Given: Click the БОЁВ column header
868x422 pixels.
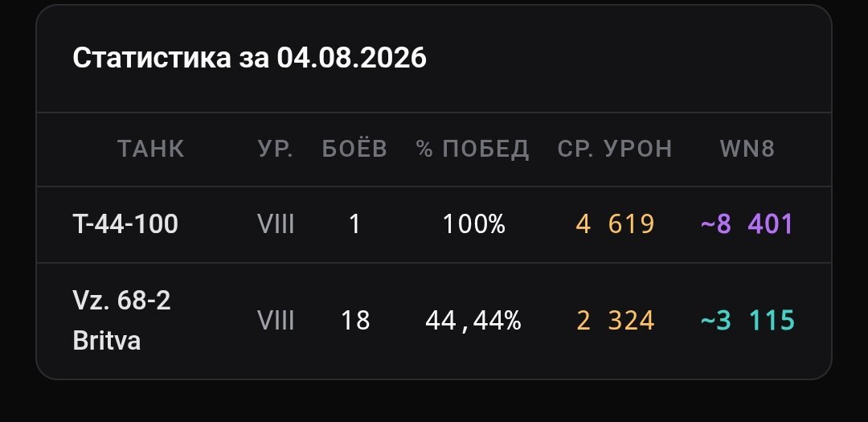Looking at the screenshot, I should coord(354,149).
